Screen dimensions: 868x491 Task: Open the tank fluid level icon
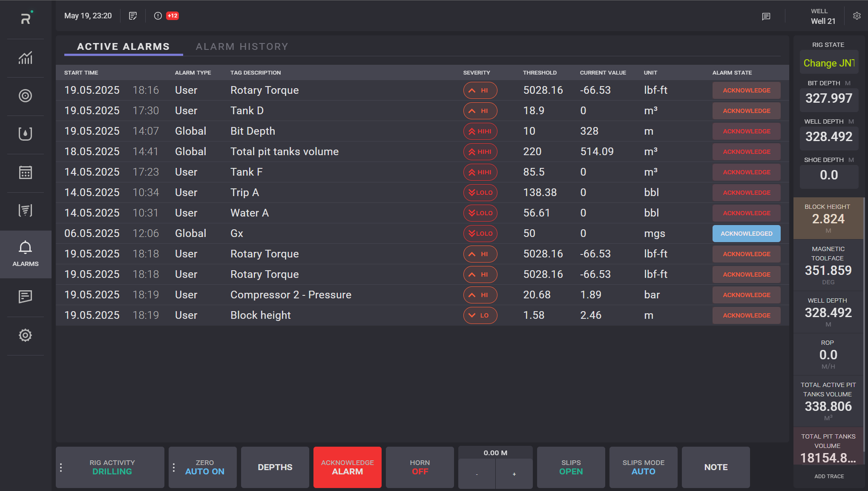click(25, 134)
